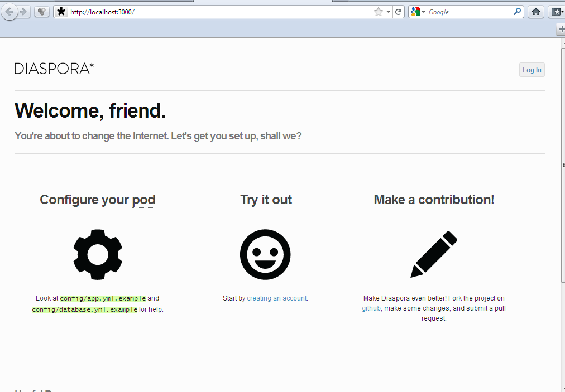
Task: Click the Log In button
Action: [532, 70]
